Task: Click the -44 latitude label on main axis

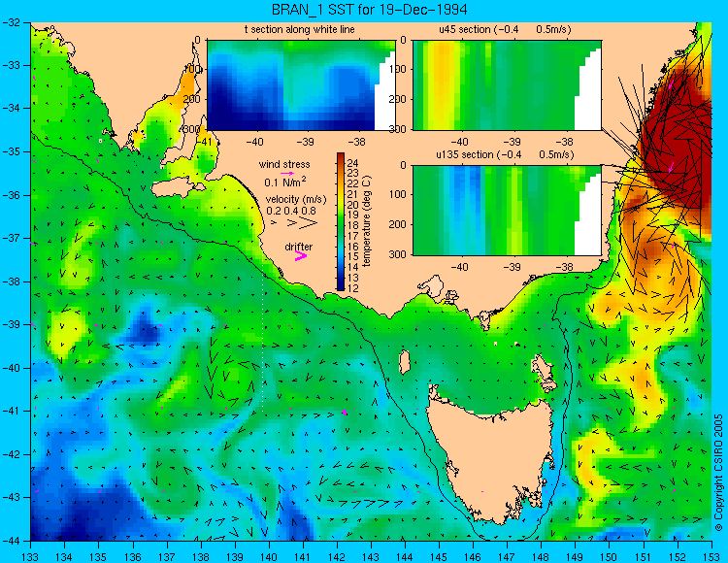Action: tap(11, 541)
